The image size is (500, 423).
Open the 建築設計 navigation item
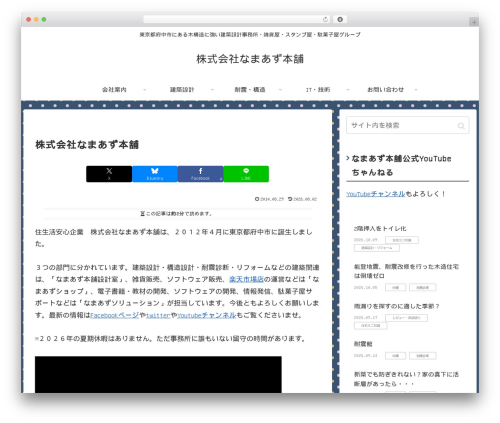182,90
